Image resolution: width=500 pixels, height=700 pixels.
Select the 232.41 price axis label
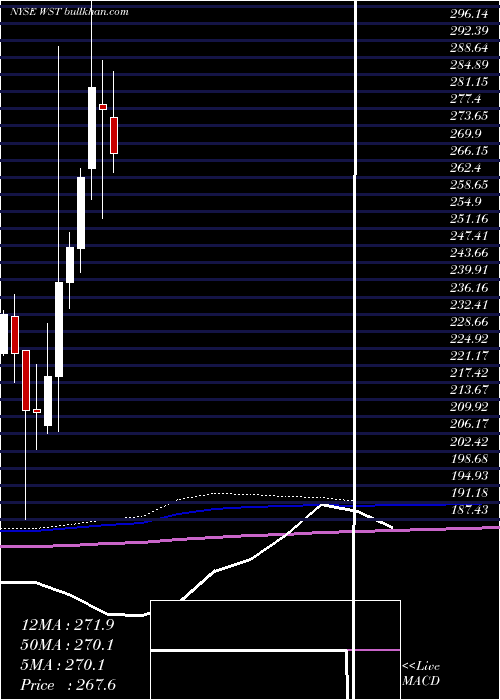coord(468,304)
